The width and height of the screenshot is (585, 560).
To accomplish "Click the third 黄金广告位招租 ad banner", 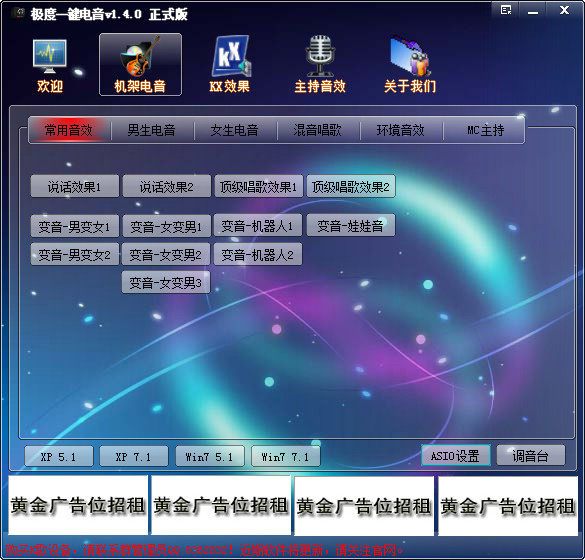I will (364, 505).
